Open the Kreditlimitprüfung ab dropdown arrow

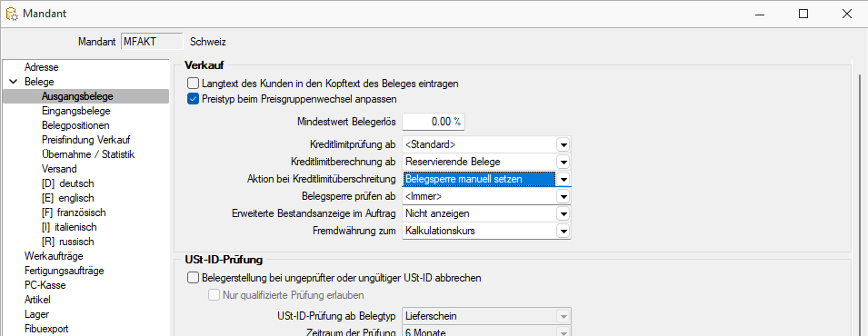click(x=564, y=145)
